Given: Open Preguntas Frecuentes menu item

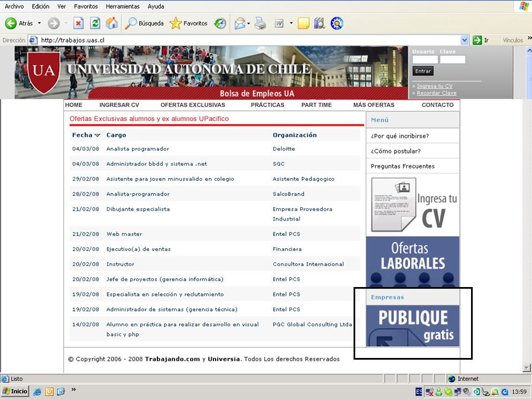Looking at the screenshot, I should [402, 166].
